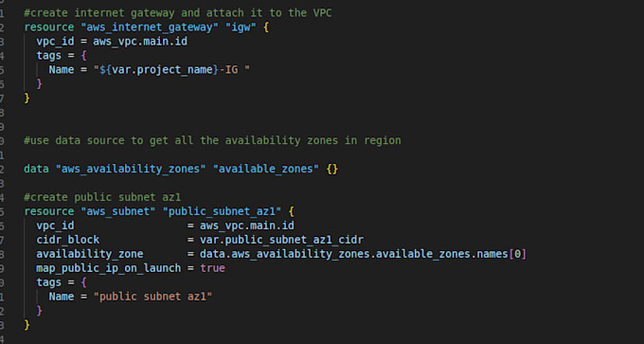Click aws_vpc.main.id in the internet gateway block
644x344 pixels.
(x=140, y=42)
